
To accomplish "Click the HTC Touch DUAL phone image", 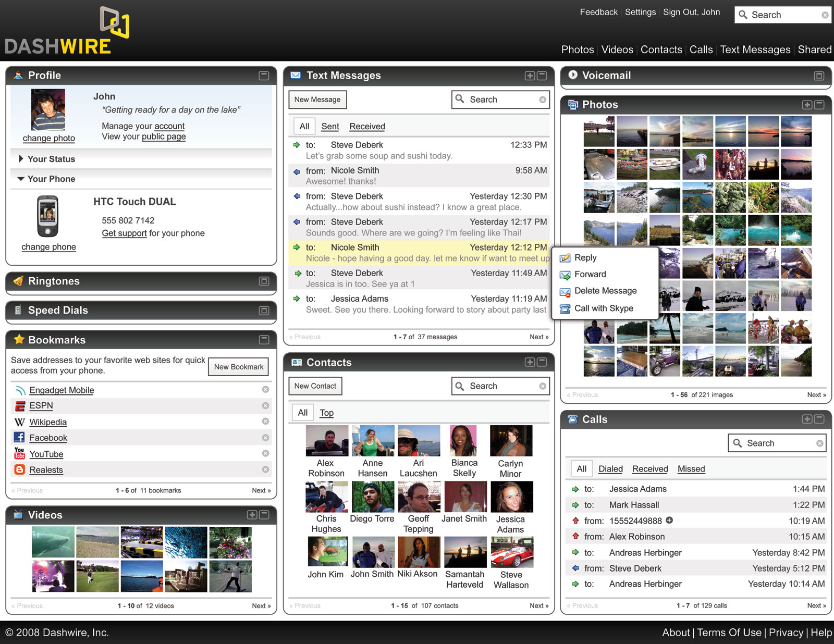I will click(48, 216).
